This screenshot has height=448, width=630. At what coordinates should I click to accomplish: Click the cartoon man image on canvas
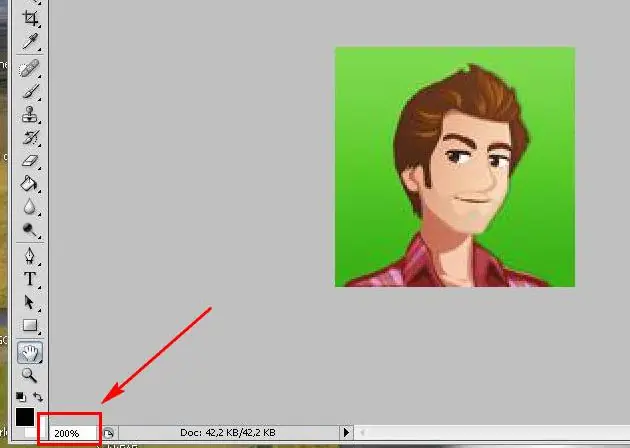pyautogui.click(x=455, y=167)
